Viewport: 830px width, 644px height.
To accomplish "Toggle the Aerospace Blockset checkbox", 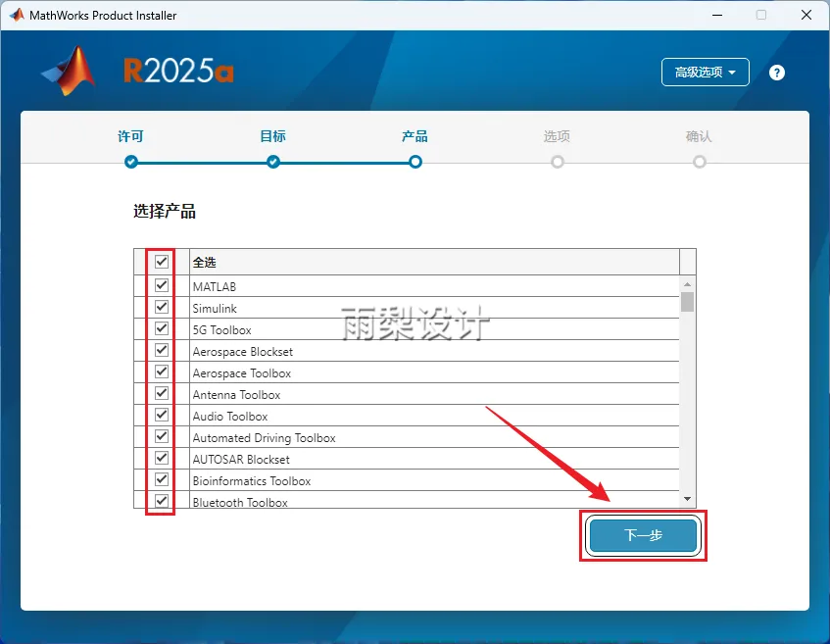I will tap(162, 350).
